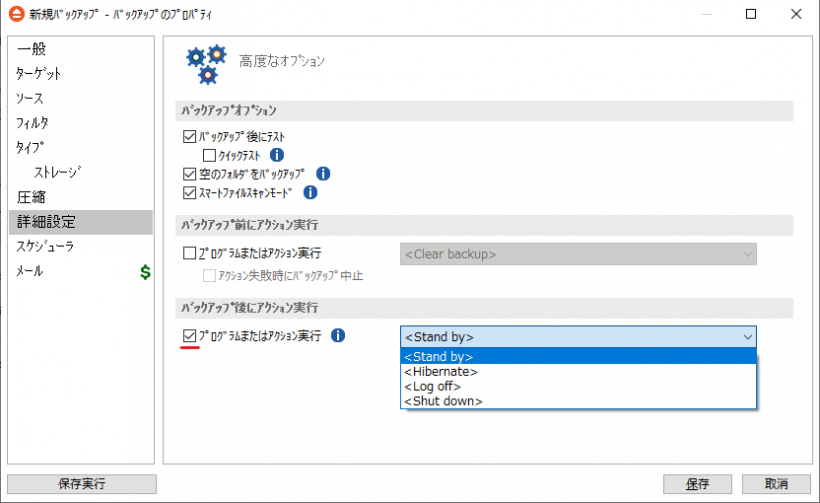Click the 保存 button
Image resolution: width=820 pixels, height=503 pixels.
click(697, 484)
